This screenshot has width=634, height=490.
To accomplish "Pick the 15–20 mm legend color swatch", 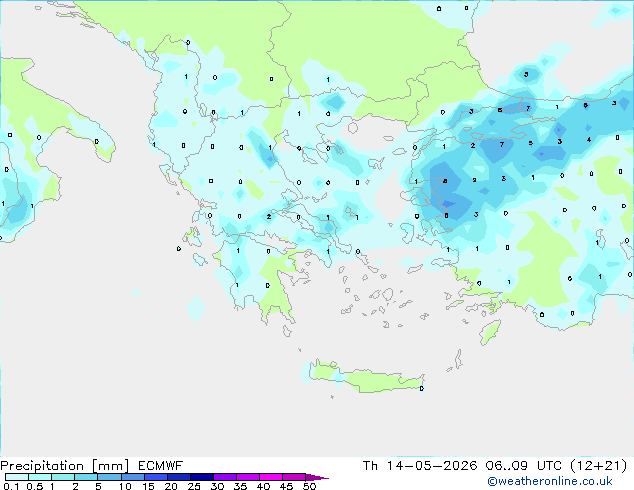I will [156, 477].
